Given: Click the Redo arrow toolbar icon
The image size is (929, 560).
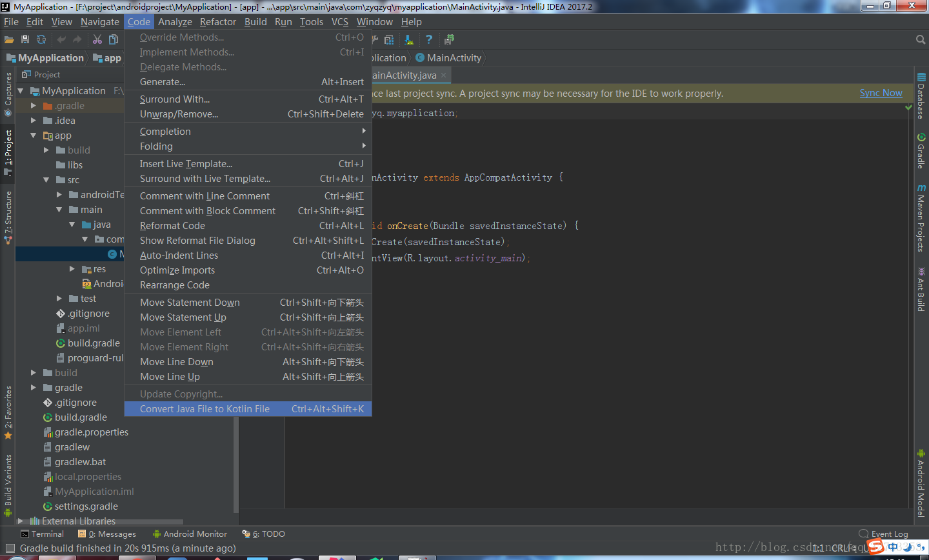Looking at the screenshot, I should 77,40.
